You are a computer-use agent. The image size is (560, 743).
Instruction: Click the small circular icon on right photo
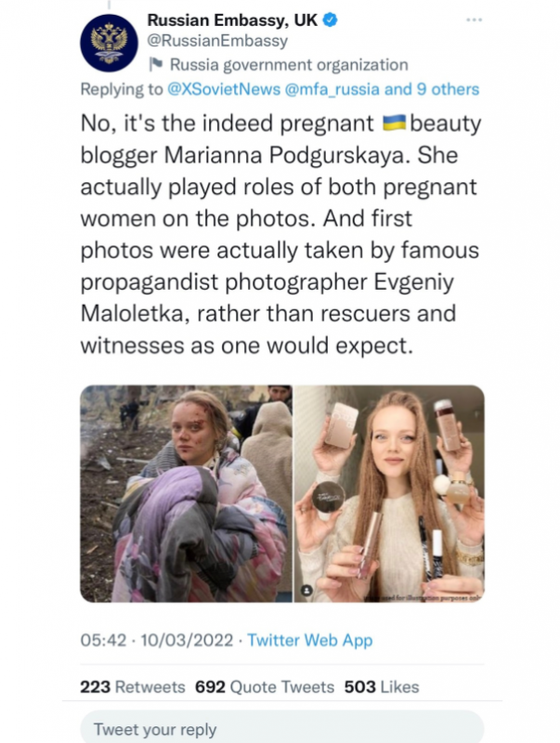(x=307, y=590)
